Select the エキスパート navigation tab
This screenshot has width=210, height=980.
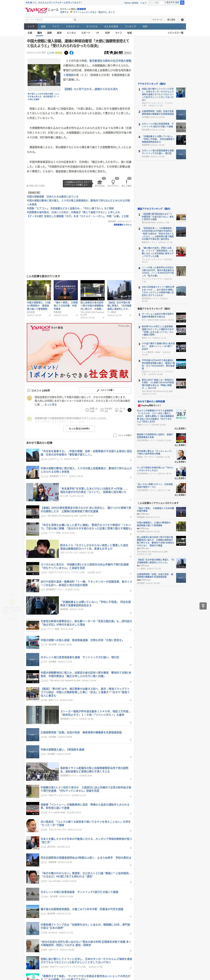(72, 27)
